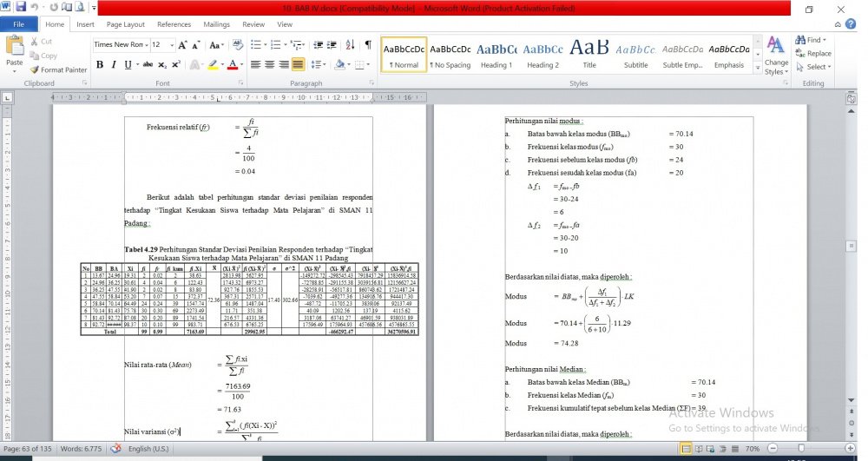This screenshot has height=461, width=868.
Task: Open the Paragraph dialog launcher
Action: coord(372,82)
